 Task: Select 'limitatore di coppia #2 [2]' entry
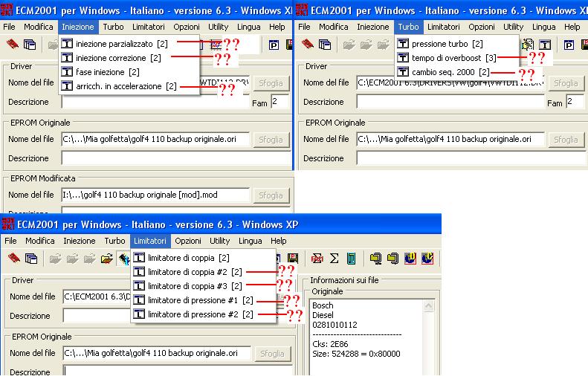[204, 272]
